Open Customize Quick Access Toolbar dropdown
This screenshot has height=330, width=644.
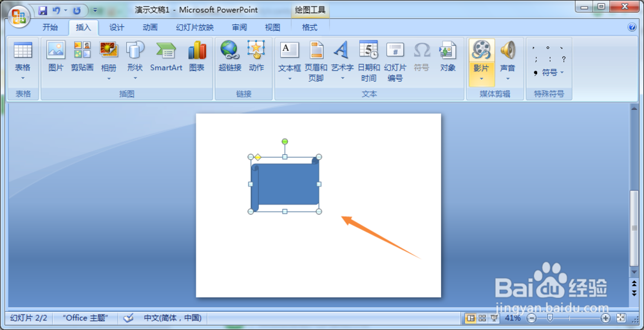(95, 10)
